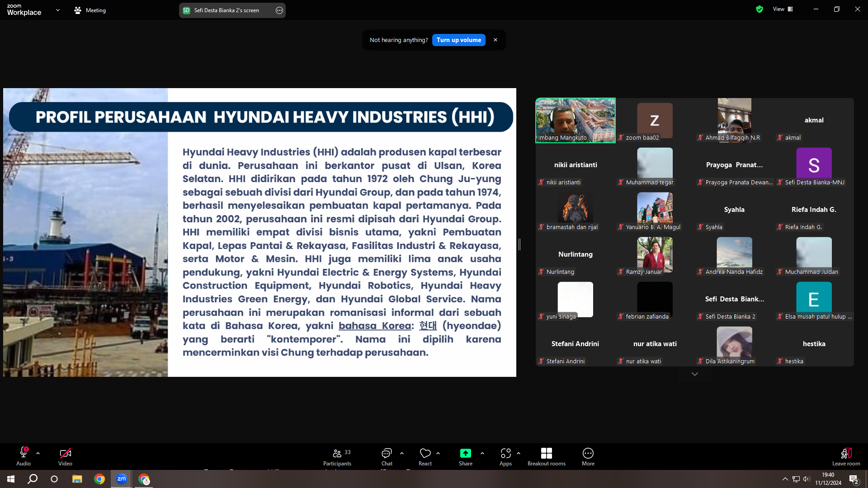Viewport: 868px width, 488px height.
Task: Open the screen share options ellipsis
Action: (x=279, y=10)
